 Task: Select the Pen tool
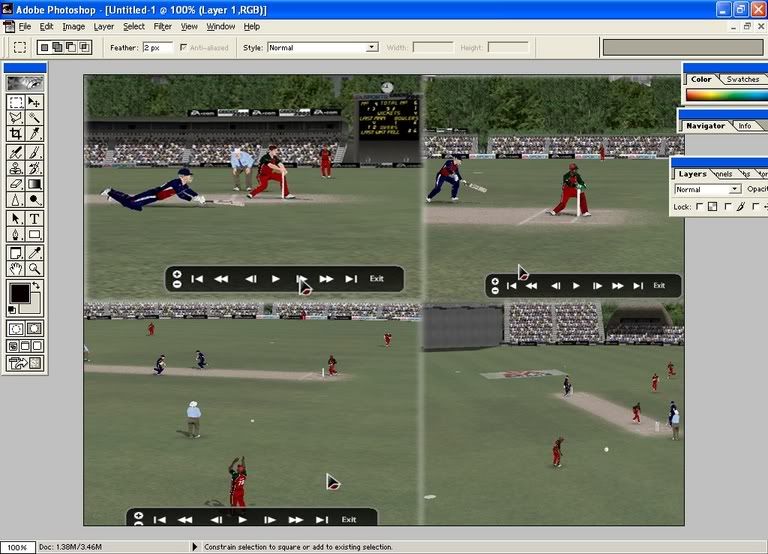click(16, 234)
